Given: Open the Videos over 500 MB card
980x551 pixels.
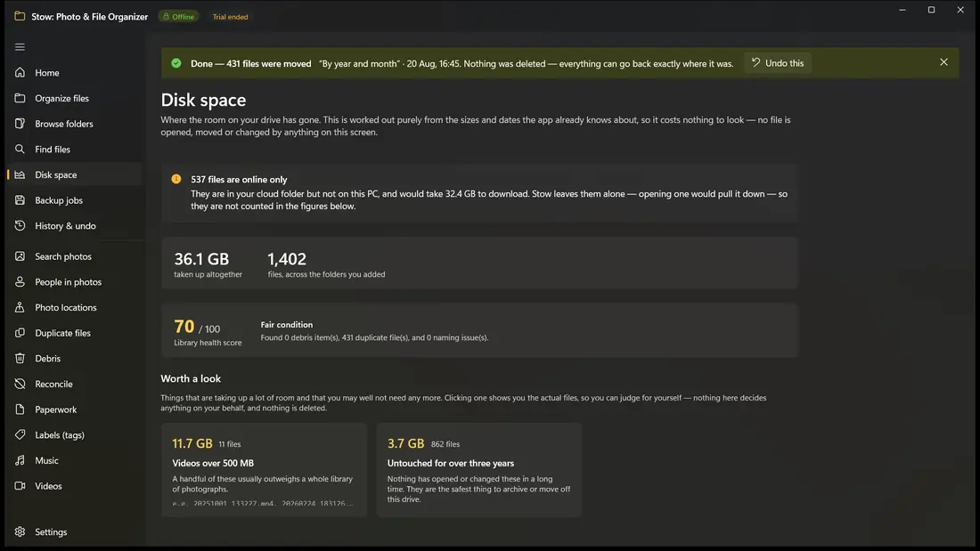Looking at the screenshot, I should point(264,470).
